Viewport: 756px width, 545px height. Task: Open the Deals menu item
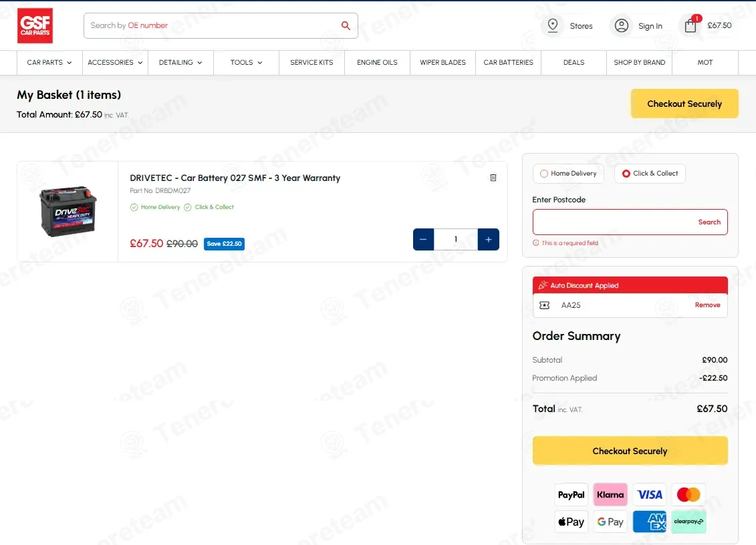[x=574, y=63]
